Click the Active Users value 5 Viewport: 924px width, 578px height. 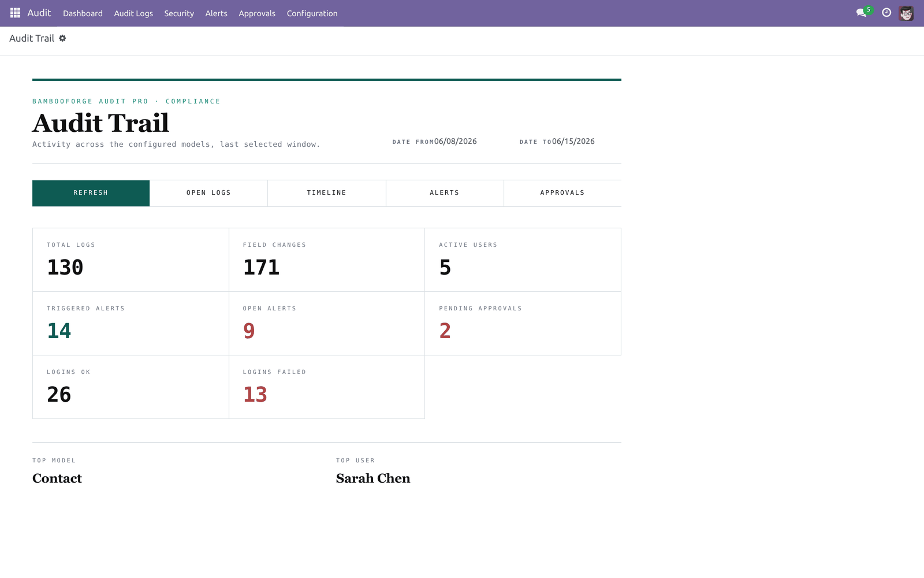click(445, 268)
